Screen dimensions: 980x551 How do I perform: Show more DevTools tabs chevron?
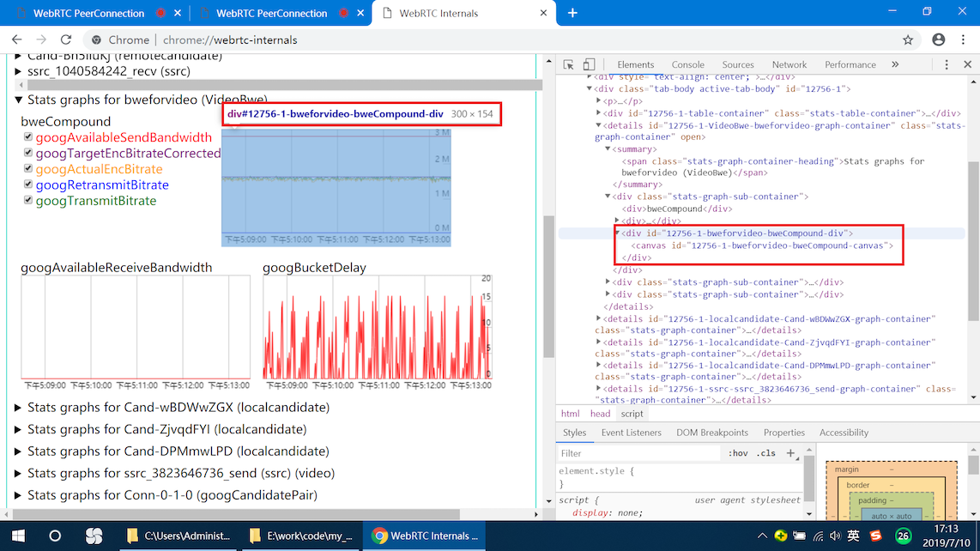[x=895, y=64]
